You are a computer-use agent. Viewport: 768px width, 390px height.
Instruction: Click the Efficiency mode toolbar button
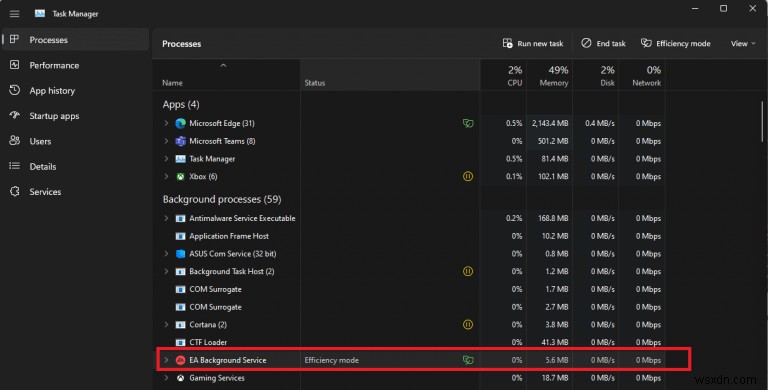[676, 44]
